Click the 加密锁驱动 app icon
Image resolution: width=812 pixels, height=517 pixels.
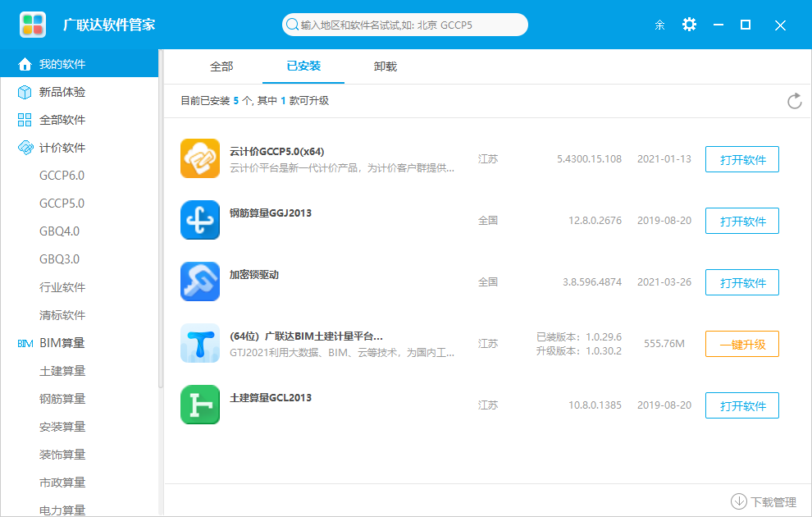click(200, 281)
